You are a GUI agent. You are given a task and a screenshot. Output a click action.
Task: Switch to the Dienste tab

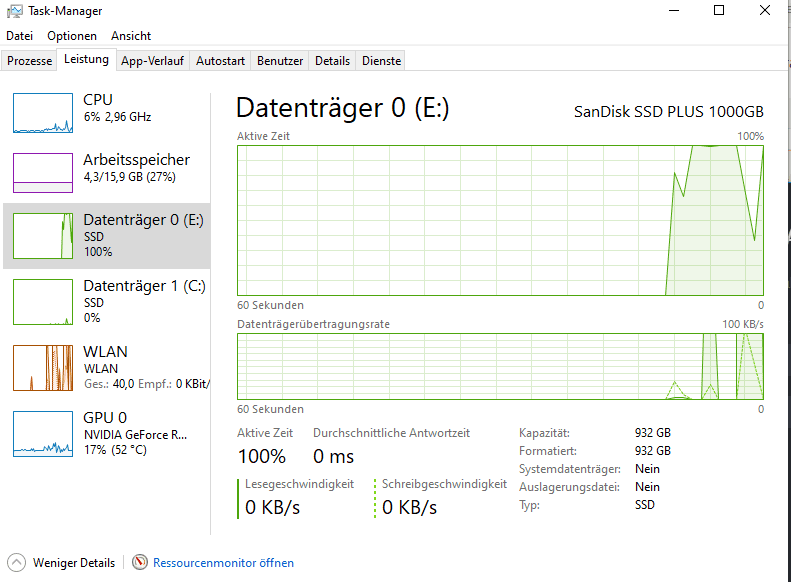[381, 61]
